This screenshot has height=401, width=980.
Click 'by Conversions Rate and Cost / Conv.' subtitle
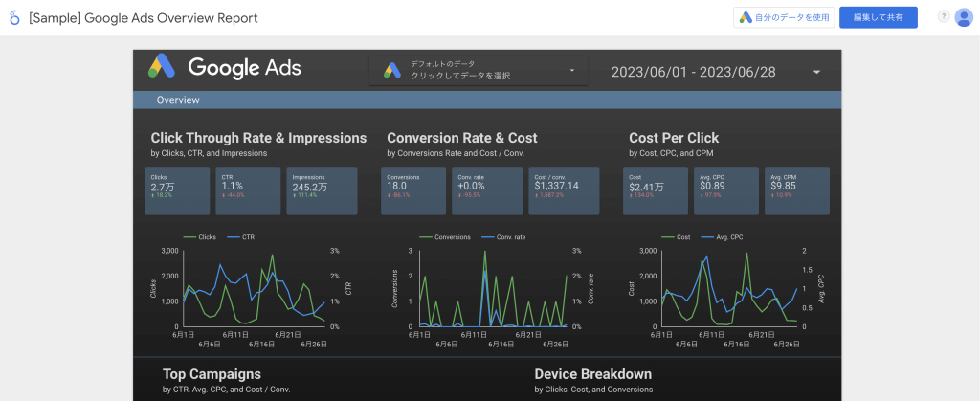455,153
